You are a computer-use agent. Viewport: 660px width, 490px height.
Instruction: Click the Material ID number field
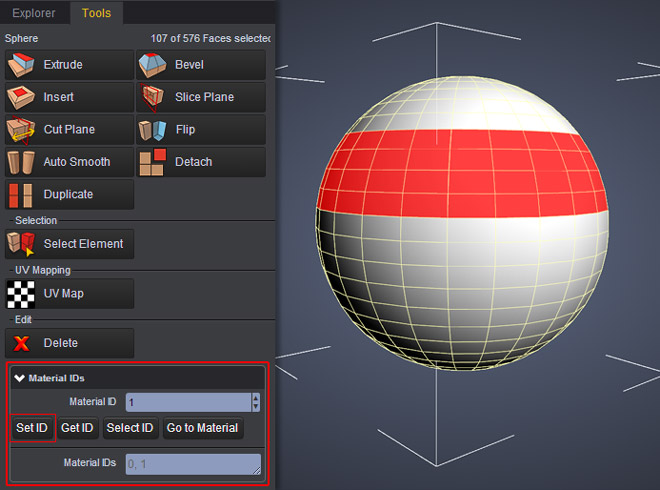coord(189,402)
